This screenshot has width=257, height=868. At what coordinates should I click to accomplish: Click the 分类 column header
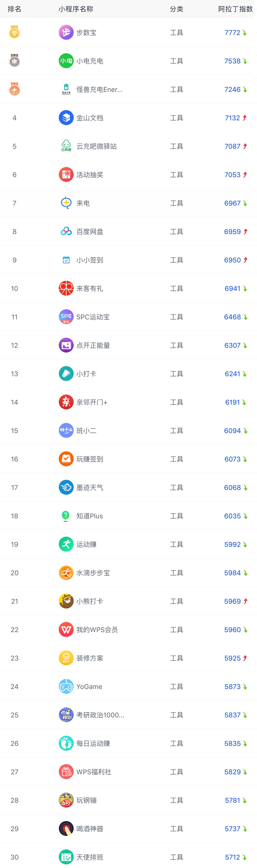(x=177, y=9)
